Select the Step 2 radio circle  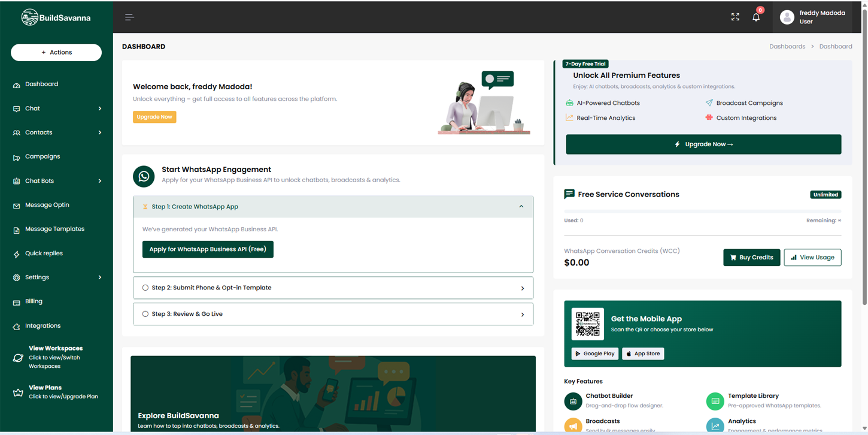tap(145, 288)
